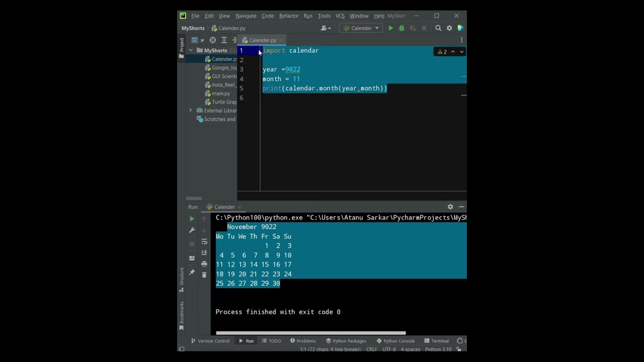Open Python 3.10 interpreter selector
Screen dimensions: 644x362
click(x=438, y=349)
